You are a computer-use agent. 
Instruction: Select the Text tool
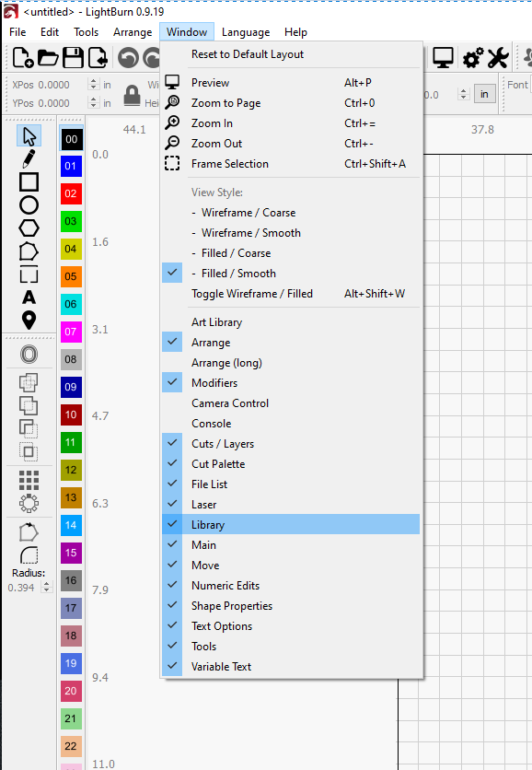click(x=29, y=297)
